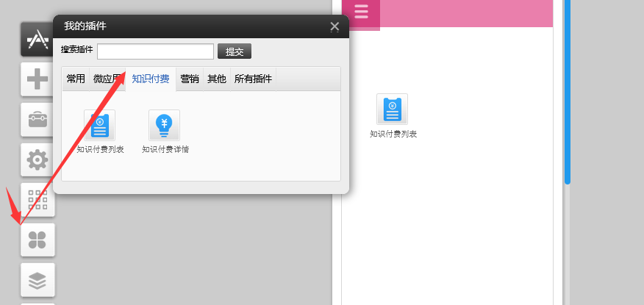Click the dotted grid icon in sidebar
Image resolution: width=644 pixels, height=305 pixels.
coord(37,199)
